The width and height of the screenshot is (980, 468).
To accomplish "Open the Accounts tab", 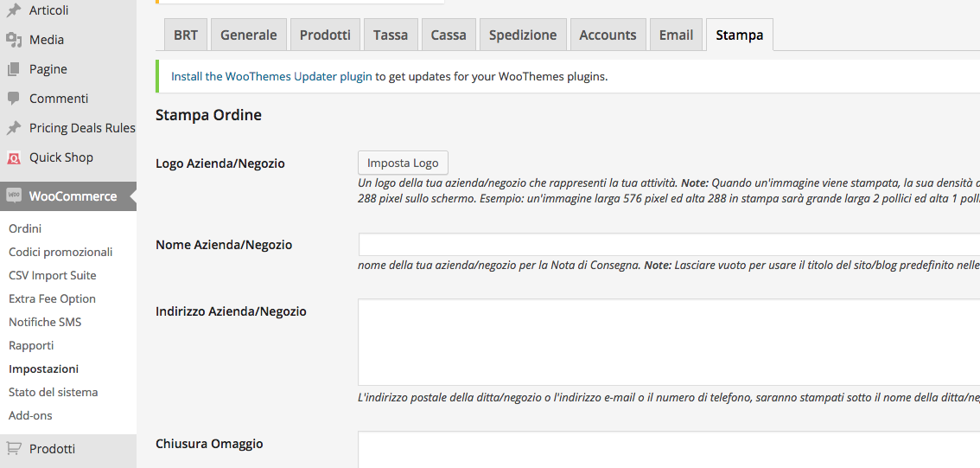I will coord(608,35).
